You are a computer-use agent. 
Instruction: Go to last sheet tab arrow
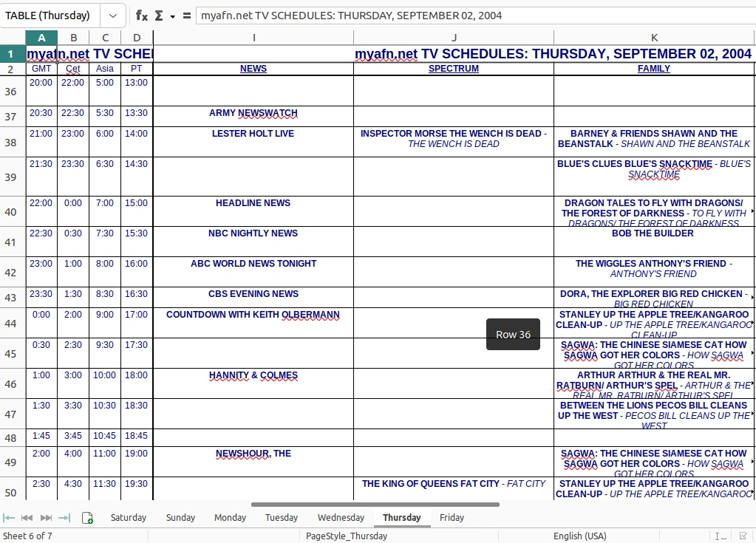[x=64, y=517]
